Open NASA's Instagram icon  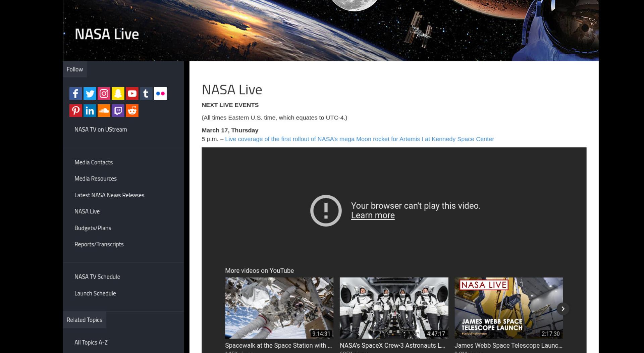[x=104, y=93]
